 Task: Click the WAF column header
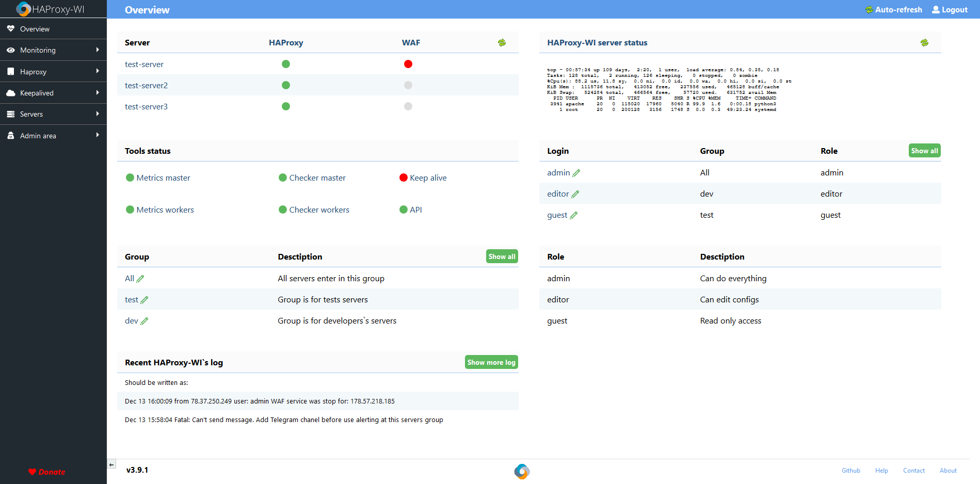(411, 43)
